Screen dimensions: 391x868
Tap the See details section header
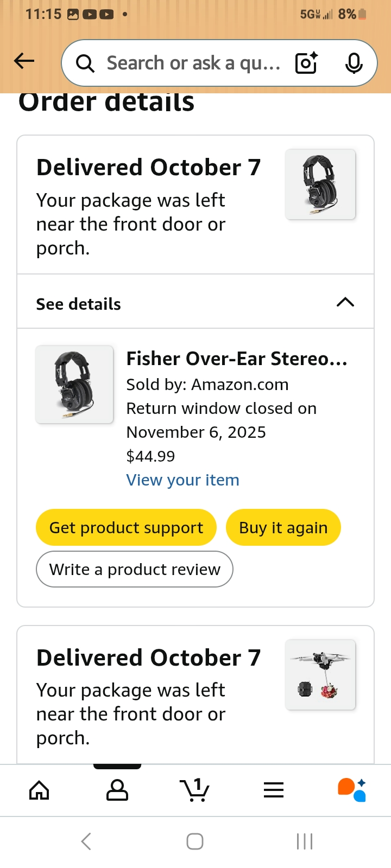[x=79, y=304]
